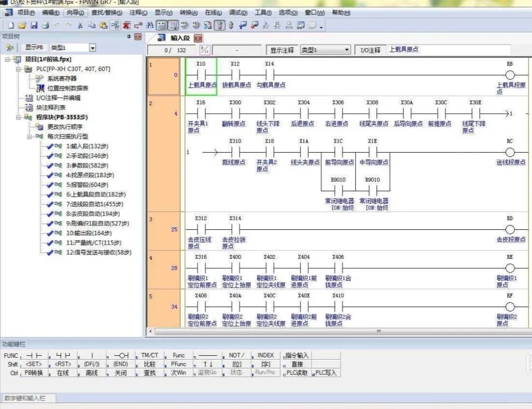This screenshot has height=409, width=532.
Task: Select 块注释列表 tree item
Action: pos(51,107)
